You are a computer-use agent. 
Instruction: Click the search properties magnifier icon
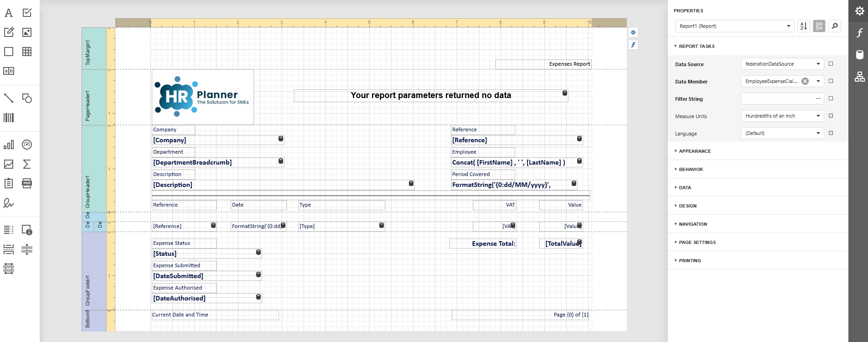[x=835, y=26]
